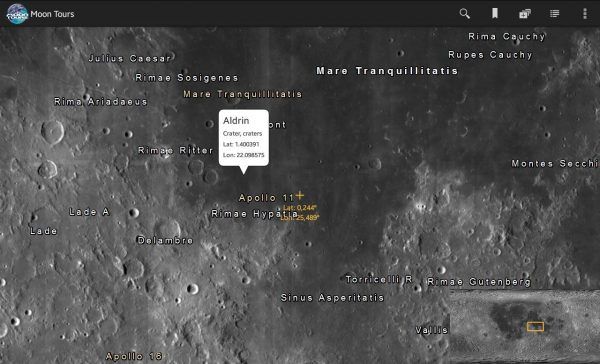Click the Moon Tours globe logo

[17, 14]
